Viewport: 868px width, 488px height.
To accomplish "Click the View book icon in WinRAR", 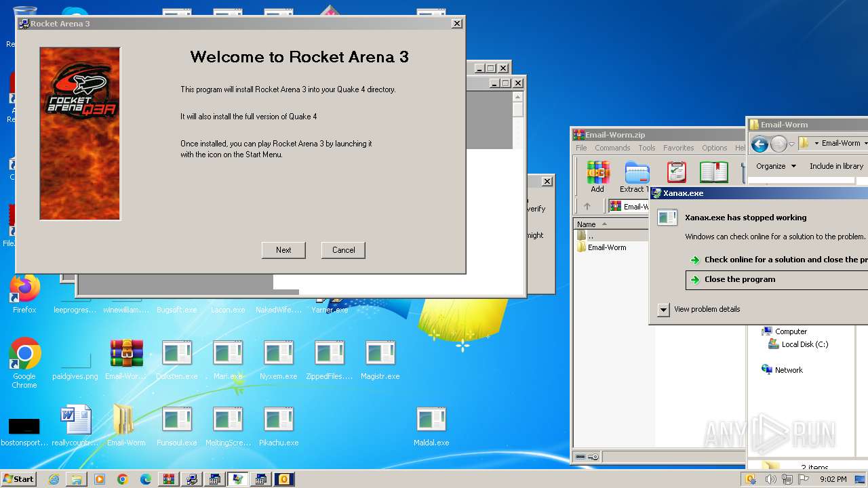I will (x=713, y=172).
